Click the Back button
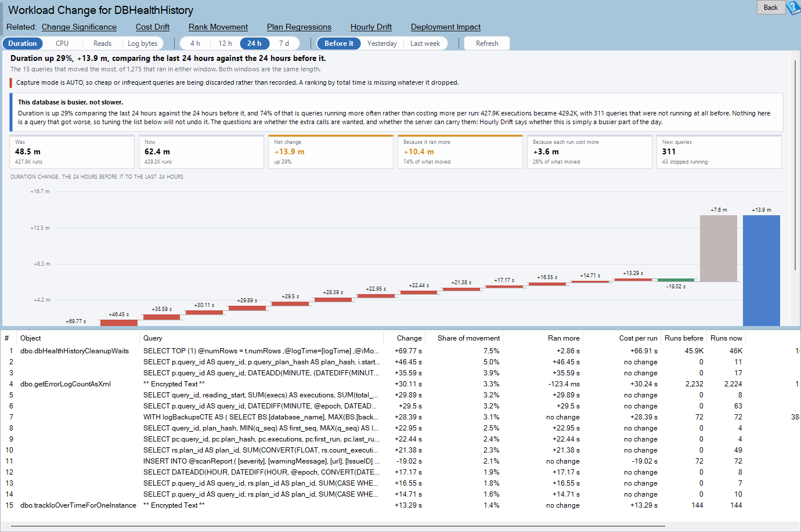The height and width of the screenshot is (532, 801). click(x=771, y=8)
